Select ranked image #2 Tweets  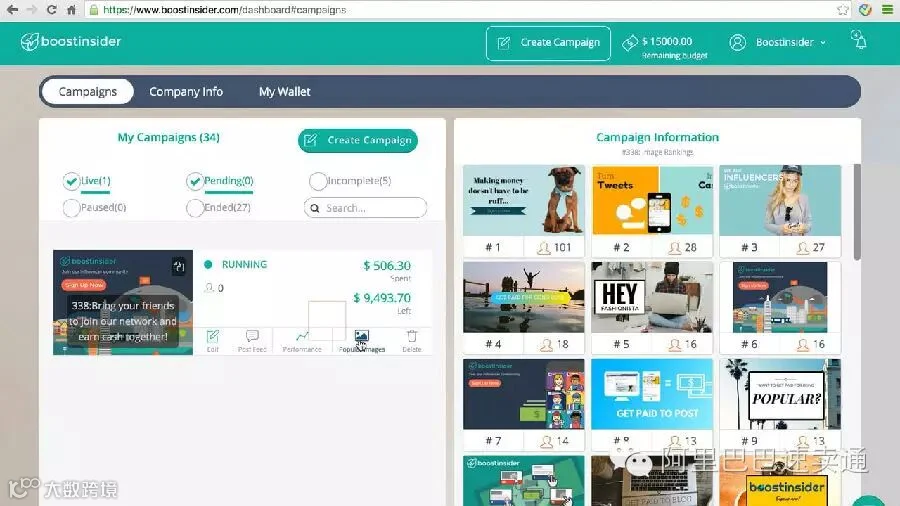[652, 200]
